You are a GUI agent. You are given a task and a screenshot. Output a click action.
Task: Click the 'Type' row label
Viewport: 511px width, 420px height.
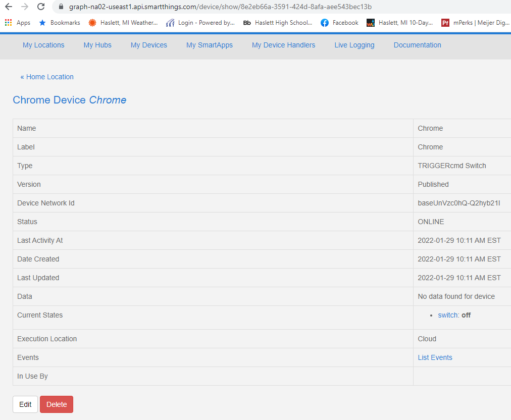click(x=25, y=166)
